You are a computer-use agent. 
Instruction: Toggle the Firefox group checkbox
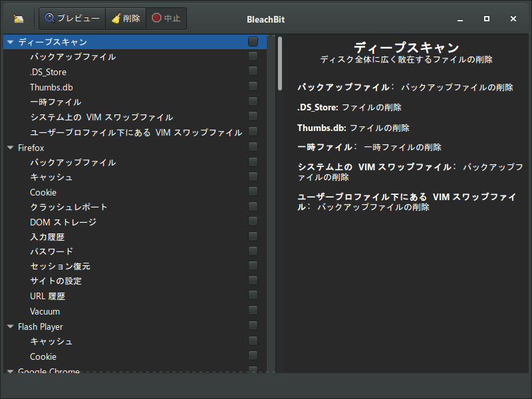[x=253, y=146]
